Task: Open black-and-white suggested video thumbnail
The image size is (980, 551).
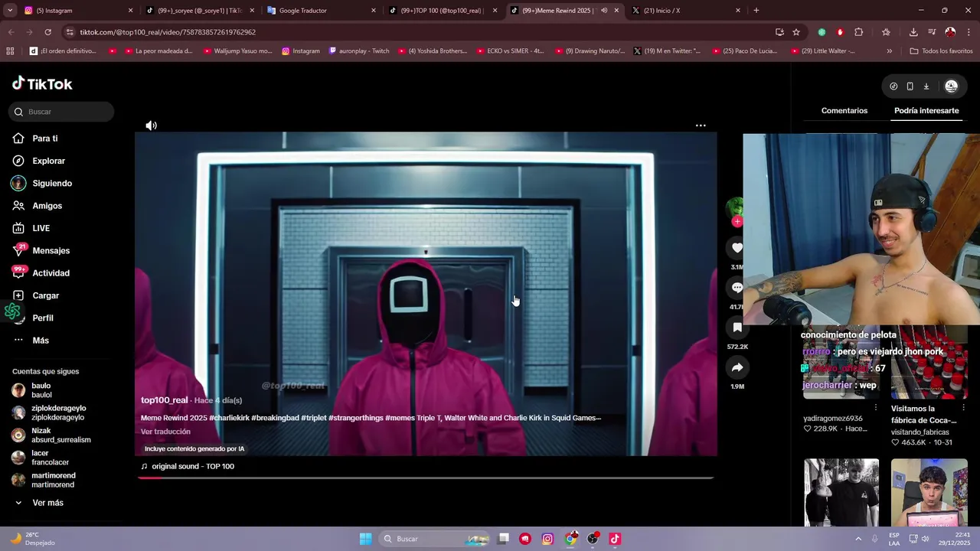Action: click(x=841, y=493)
